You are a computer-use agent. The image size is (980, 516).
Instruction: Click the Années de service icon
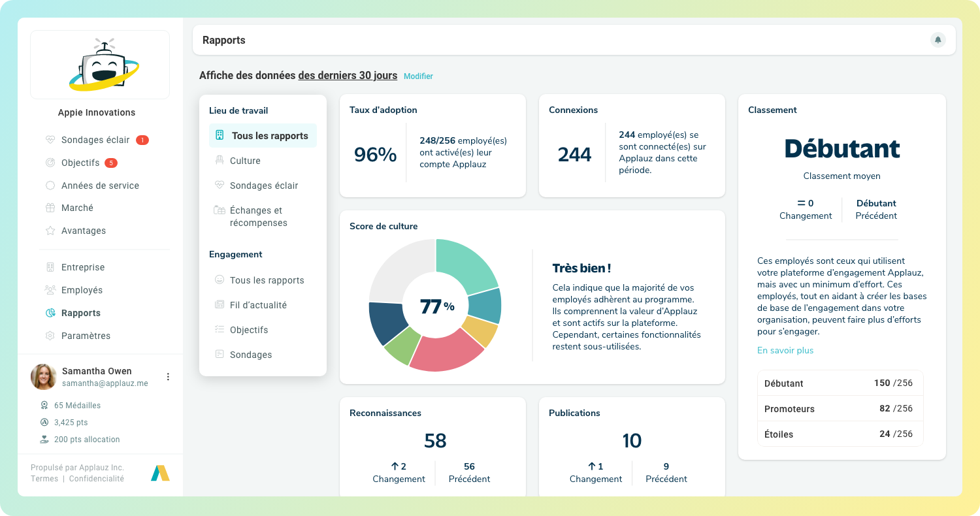pyautogui.click(x=50, y=185)
